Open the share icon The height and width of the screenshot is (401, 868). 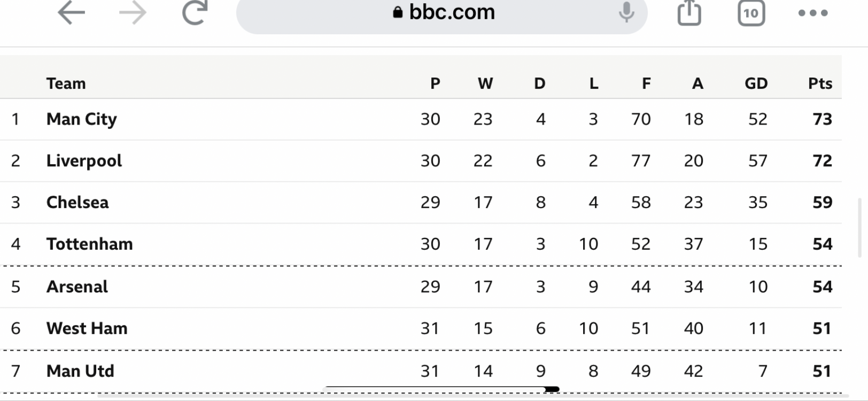(x=689, y=12)
